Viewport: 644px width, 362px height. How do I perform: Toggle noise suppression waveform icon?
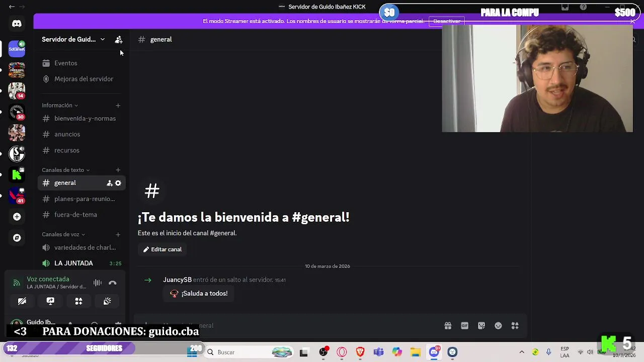pos(97,283)
